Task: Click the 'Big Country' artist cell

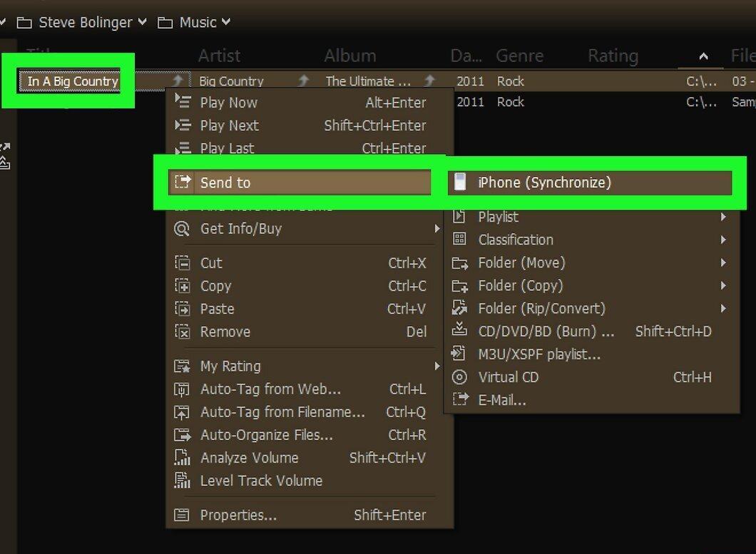Action: 231,81
